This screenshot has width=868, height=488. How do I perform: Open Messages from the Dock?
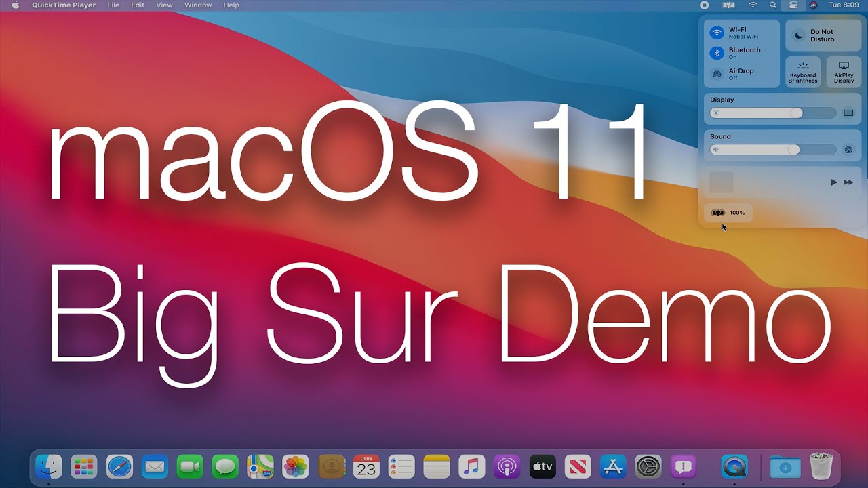tap(225, 466)
